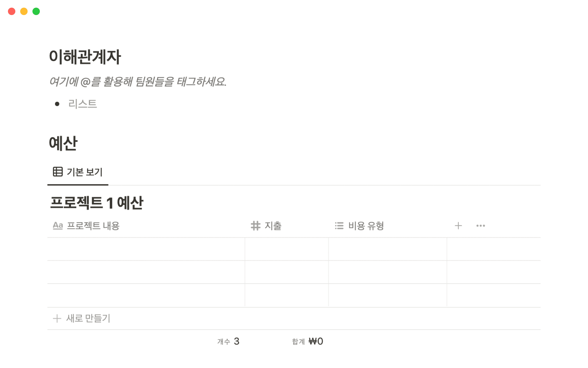Switch to the 기본 보기 tab
The image size is (588, 368).
(x=85, y=172)
